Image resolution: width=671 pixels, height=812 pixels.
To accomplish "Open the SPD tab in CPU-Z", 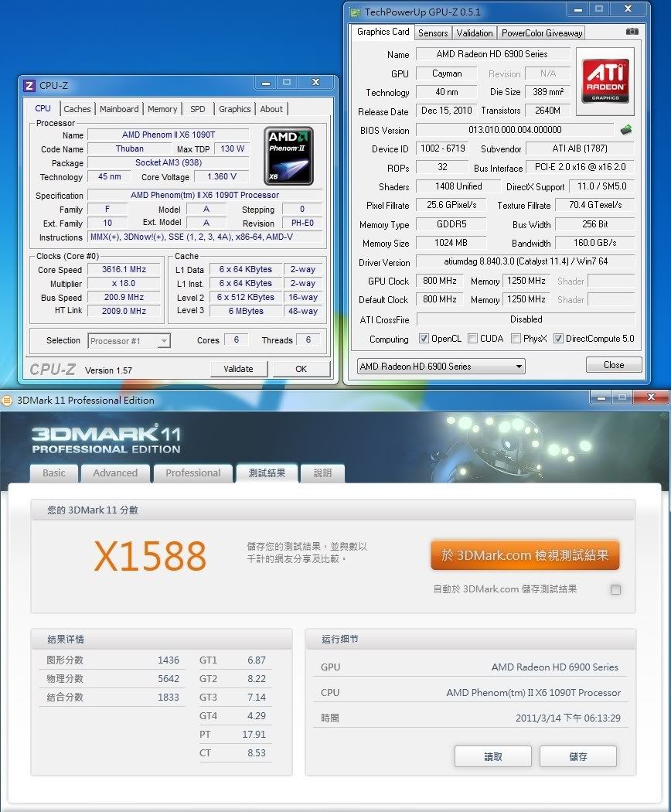I will [x=198, y=109].
